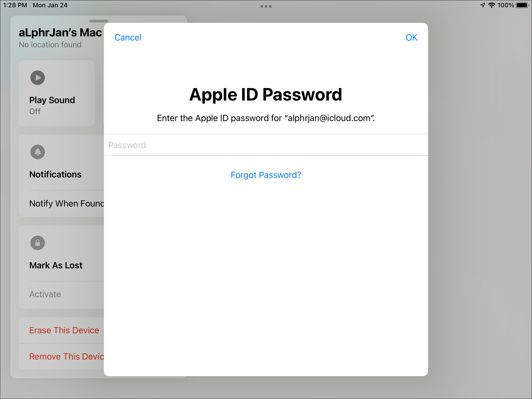Tap Activate under Mark As Lost
This screenshot has height=399, width=532.
point(45,294)
